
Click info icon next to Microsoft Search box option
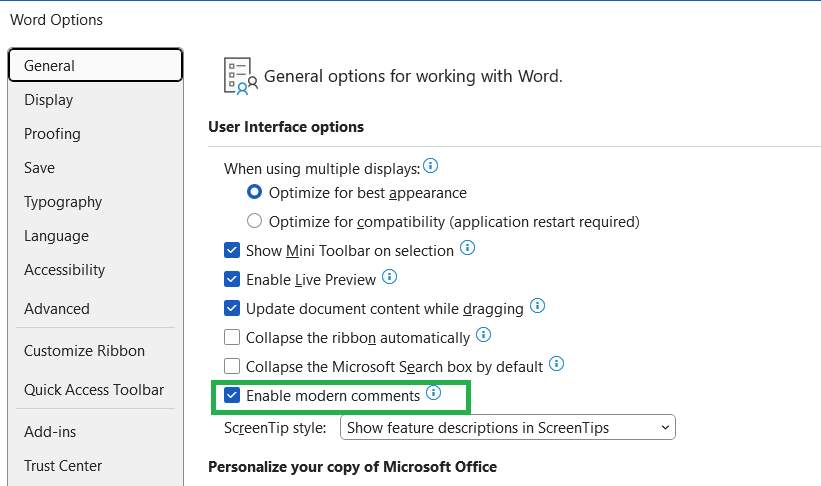[x=556, y=364]
